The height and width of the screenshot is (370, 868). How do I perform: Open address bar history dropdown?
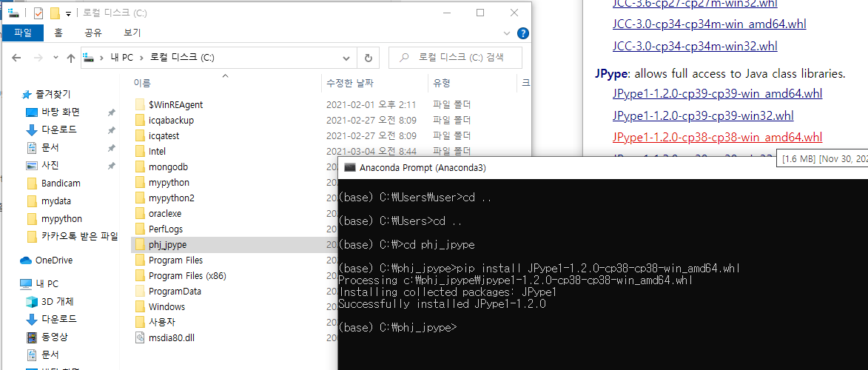[x=346, y=58]
